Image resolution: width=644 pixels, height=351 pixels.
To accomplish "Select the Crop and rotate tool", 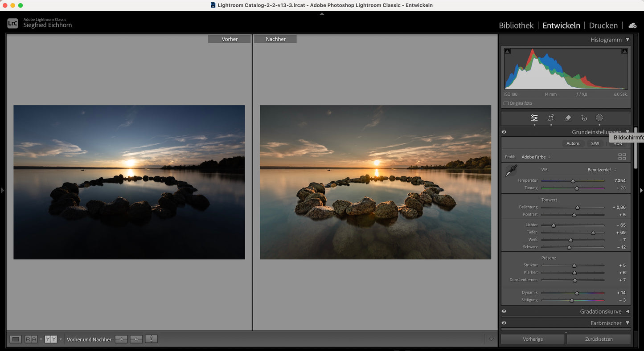I will point(551,118).
